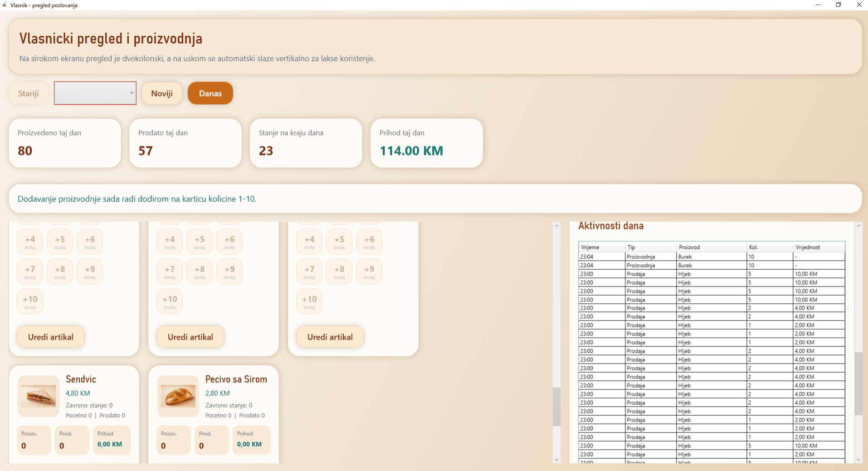Screen dimensions: 868x471
Task: Click the activities panel scrollbar thumb
Action: (x=858, y=384)
